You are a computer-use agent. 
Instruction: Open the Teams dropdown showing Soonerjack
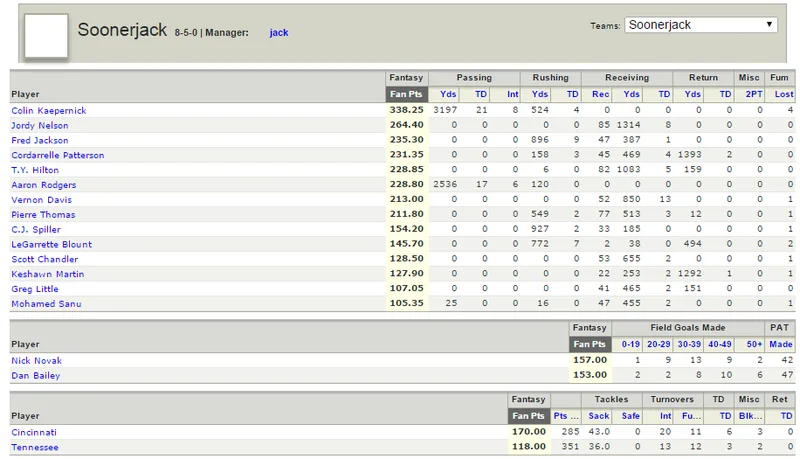701,25
